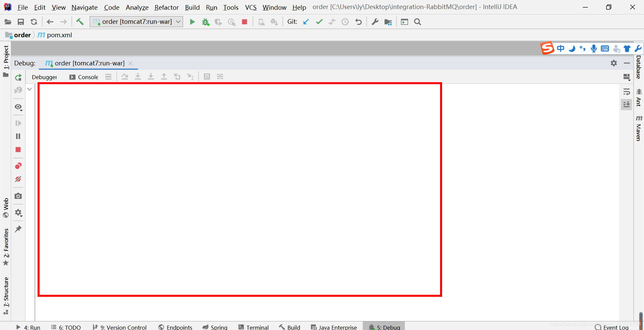Open the 6: TODO tool window
The image size is (644, 330).
point(66,327)
